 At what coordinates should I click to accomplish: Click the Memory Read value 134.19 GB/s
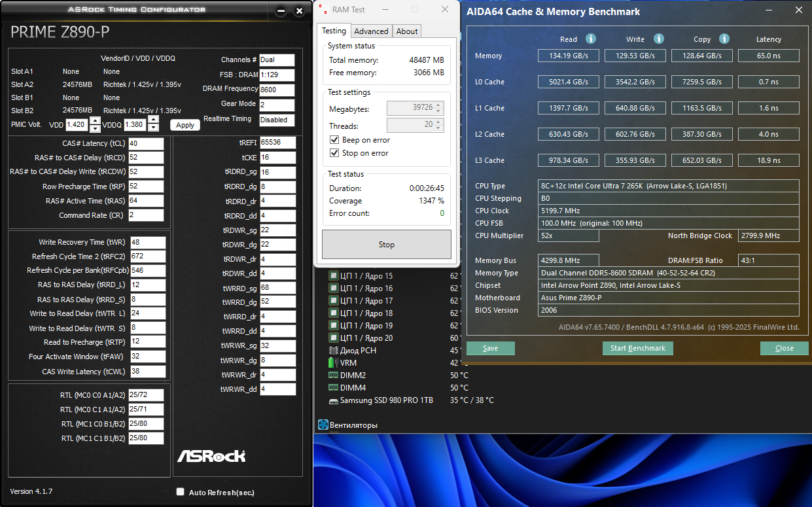click(x=569, y=56)
